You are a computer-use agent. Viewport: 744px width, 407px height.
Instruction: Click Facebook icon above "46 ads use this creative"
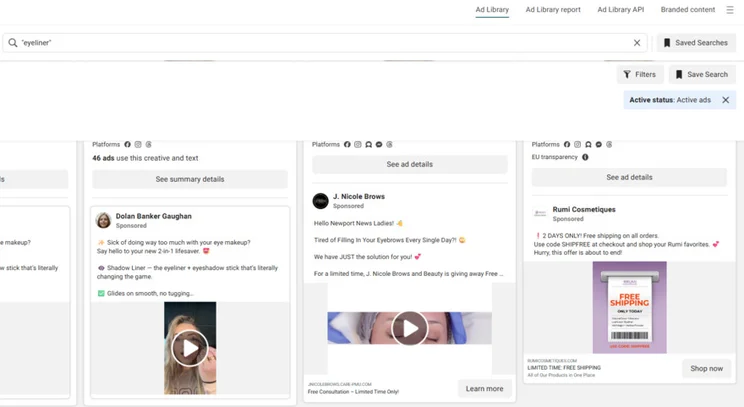[x=127, y=144]
